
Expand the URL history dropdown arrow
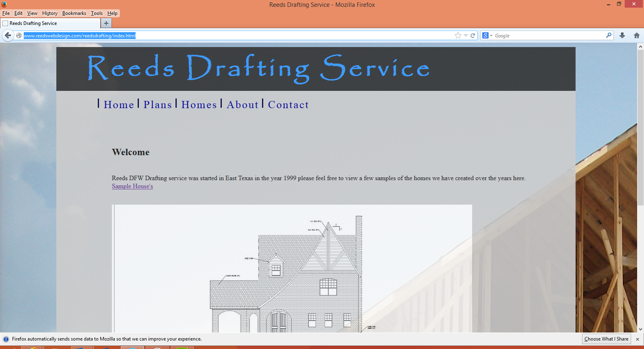coord(466,35)
